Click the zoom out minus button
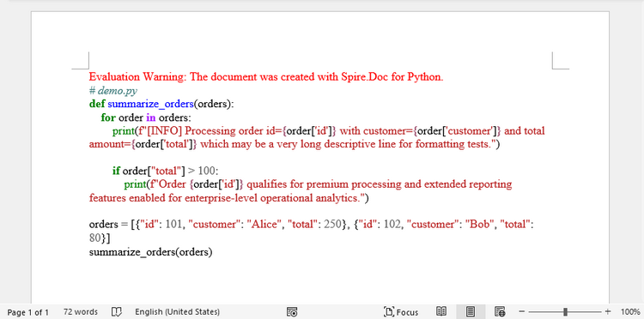The width and height of the screenshot is (644, 319). (521, 311)
